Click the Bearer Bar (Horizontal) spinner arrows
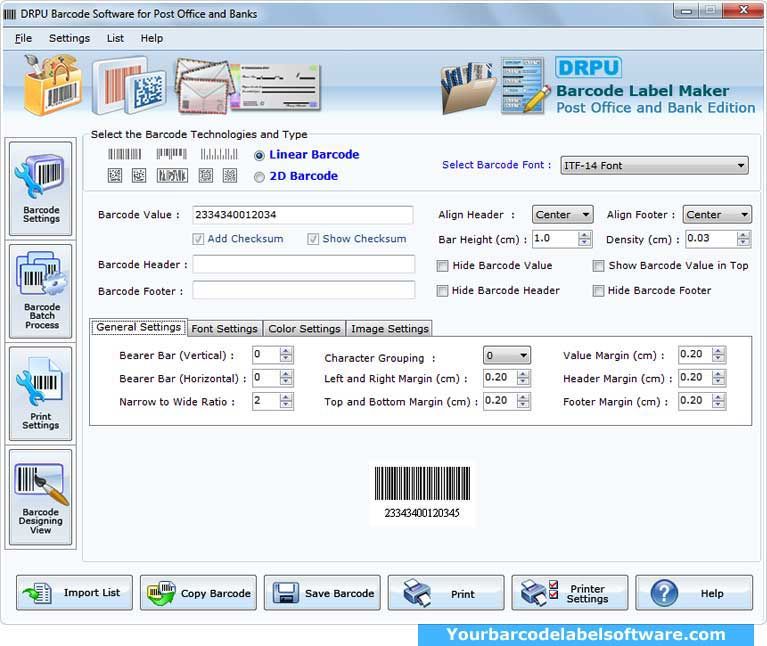Image resolution: width=767 pixels, height=646 pixels. tap(286, 378)
